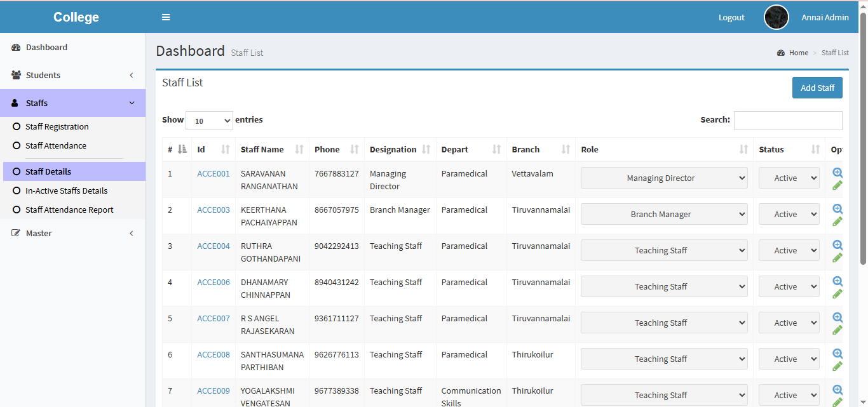The image size is (868, 407).
Task: Open Staff Registration in the sidebar
Action: tap(57, 127)
